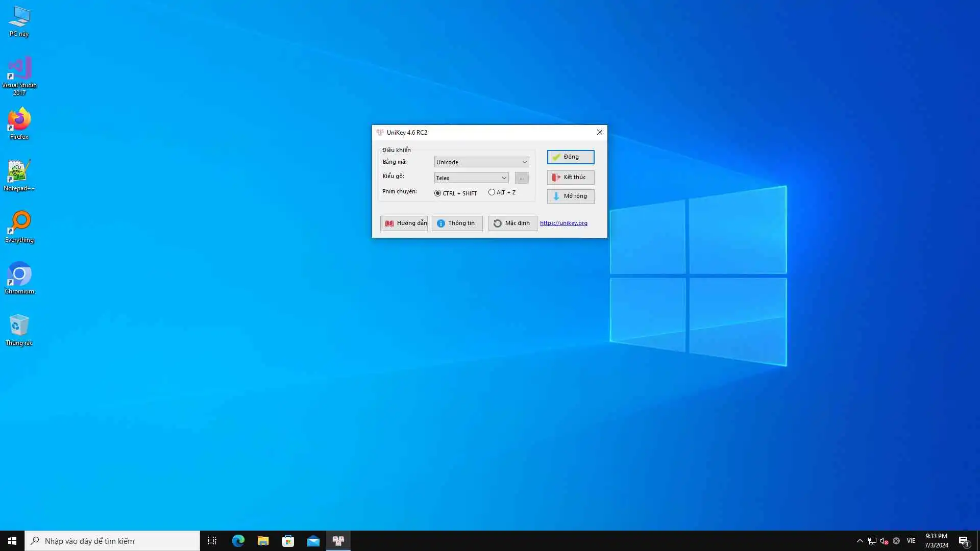Click the Windows search input box

click(x=112, y=541)
